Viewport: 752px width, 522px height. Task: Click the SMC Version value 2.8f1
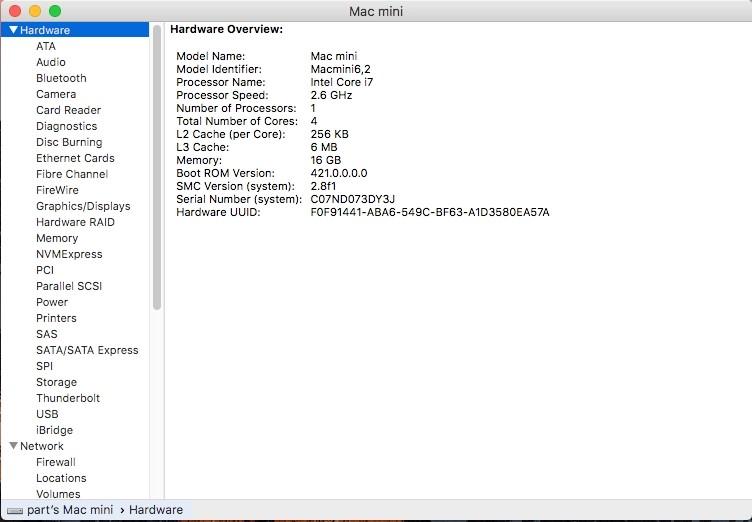(x=323, y=186)
